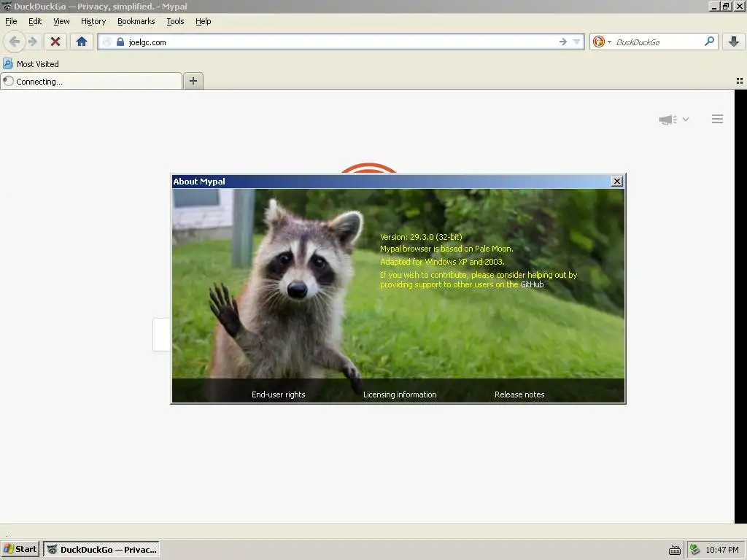Open Licensing information link
The height and width of the screenshot is (560, 747).
pyautogui.click(x=400, y=394)
